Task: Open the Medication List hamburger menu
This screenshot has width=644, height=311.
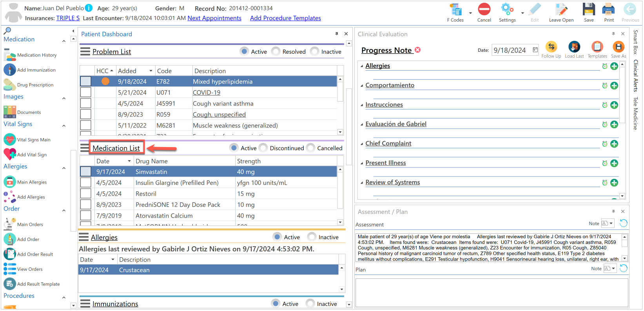Action: [85, 148]
